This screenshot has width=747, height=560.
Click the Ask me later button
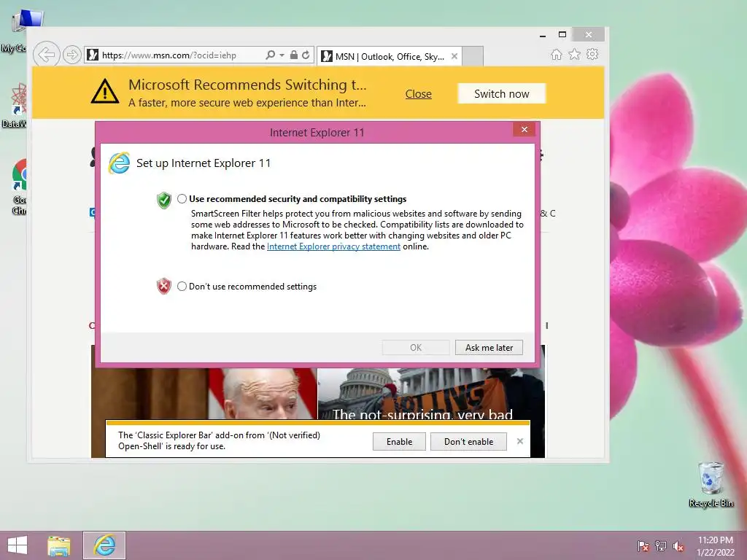(489, 348)
